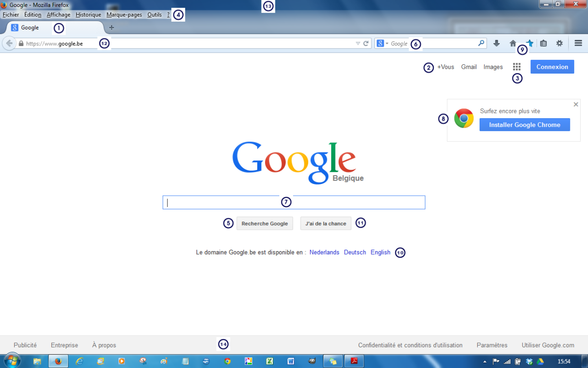The width and height of the screenshot is (588, 368).
Task: Open Word from the taskbar
Action: click(291, 361)
